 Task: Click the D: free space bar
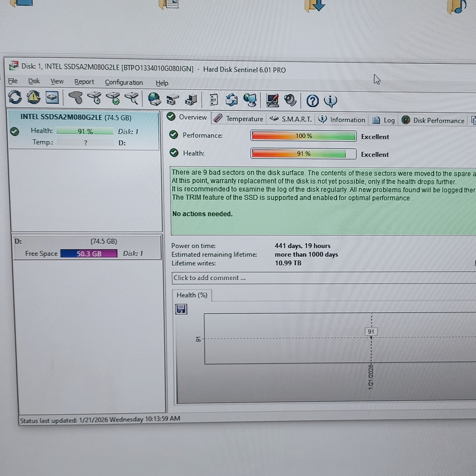pos(89,253)
